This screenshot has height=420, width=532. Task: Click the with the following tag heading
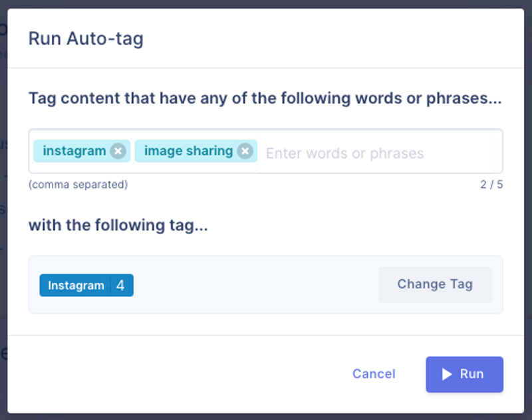[118, 225]
